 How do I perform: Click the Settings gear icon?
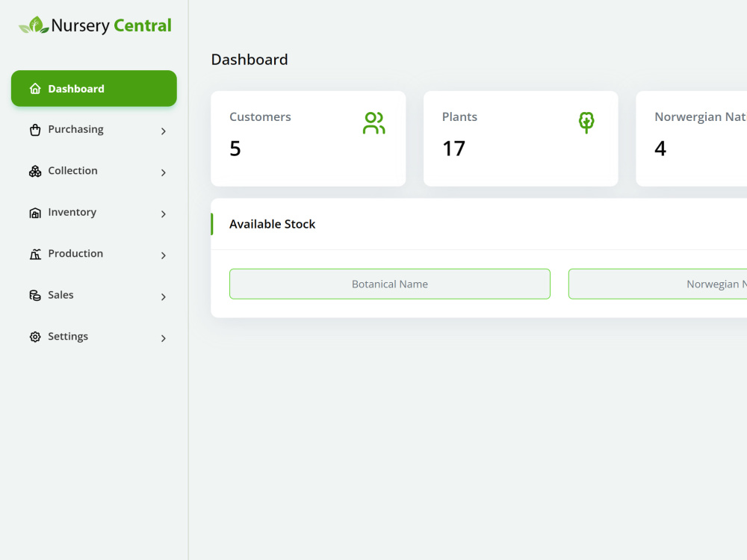(x=35, y=337)
